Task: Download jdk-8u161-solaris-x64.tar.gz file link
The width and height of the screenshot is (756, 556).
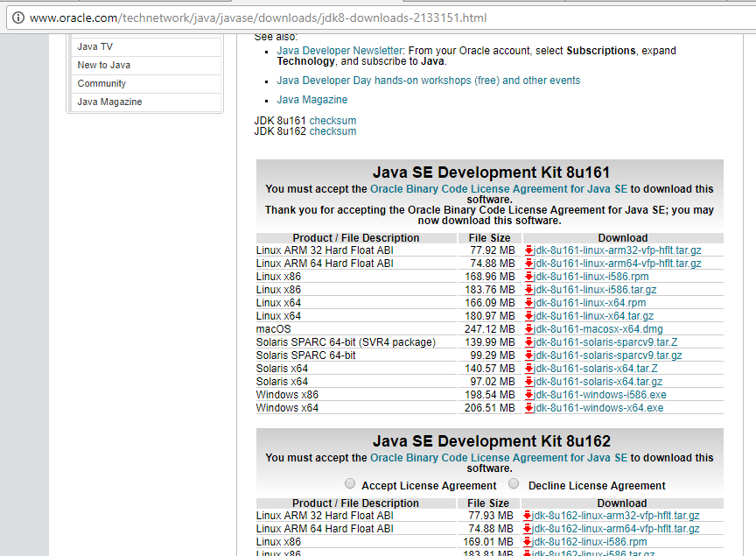Action: 598,381
